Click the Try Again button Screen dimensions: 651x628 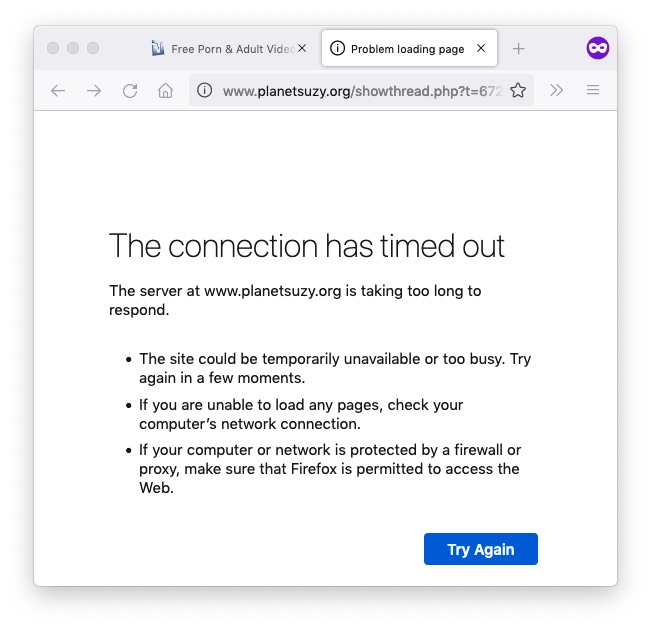(481, 549)
